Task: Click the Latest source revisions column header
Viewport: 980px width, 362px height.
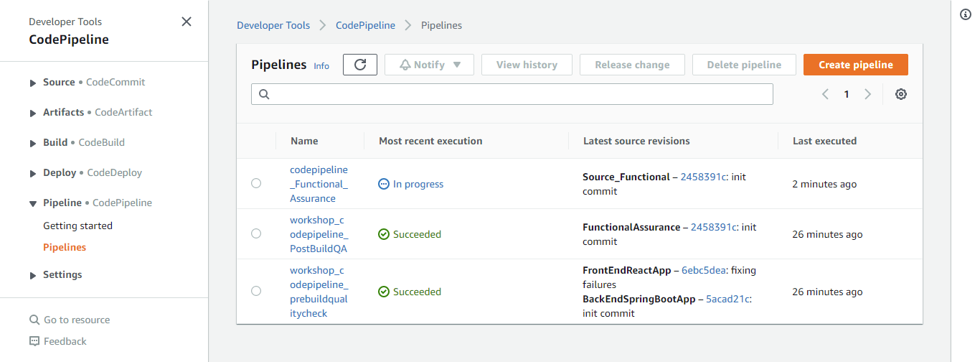Action: (x=636, y=141)
